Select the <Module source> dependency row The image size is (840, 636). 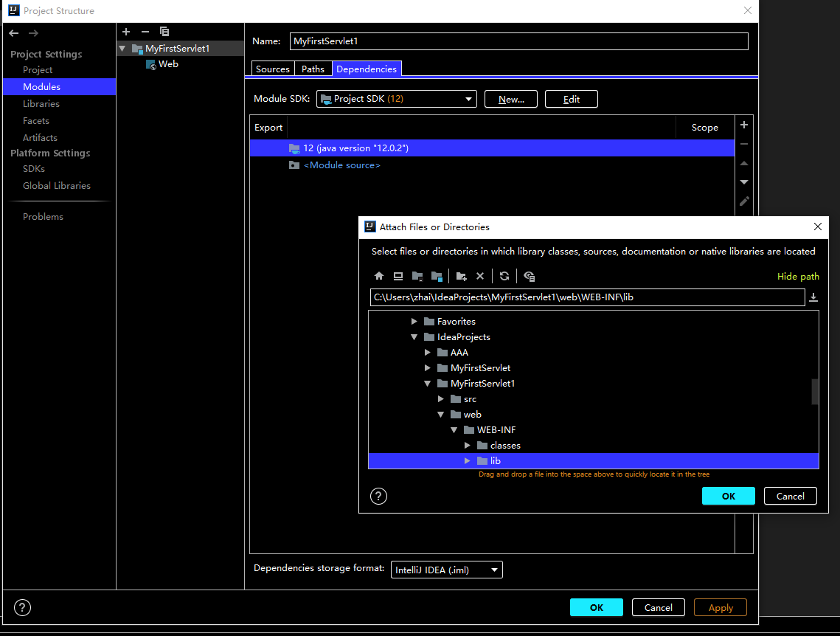pyautogui.click(x=492, y=165)
